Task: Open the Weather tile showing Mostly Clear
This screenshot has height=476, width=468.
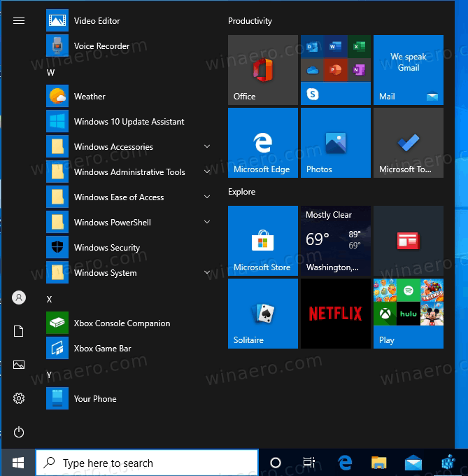Action: click(x=335, y=241)
